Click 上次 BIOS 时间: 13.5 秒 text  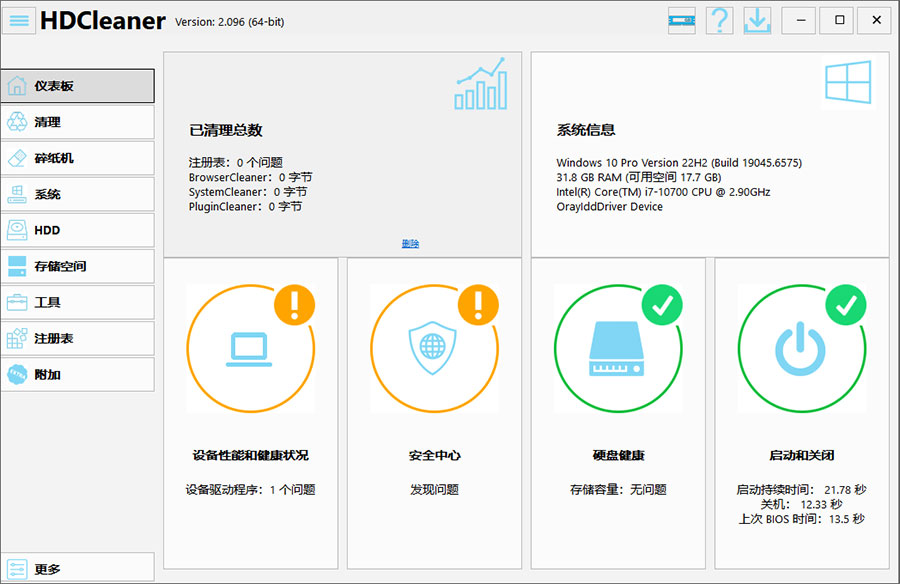[802, 519]
